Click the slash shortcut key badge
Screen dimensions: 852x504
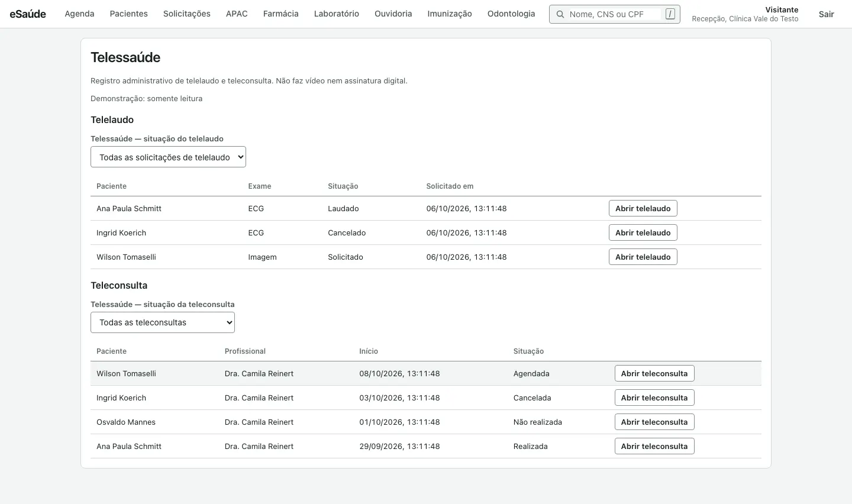tap(670, 14)
